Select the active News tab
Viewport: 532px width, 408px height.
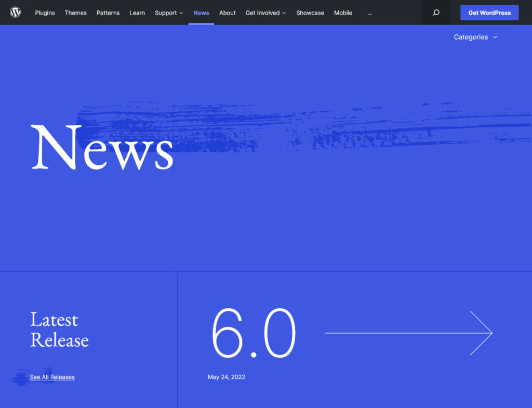pyautogui.click(x=201, y=12)
